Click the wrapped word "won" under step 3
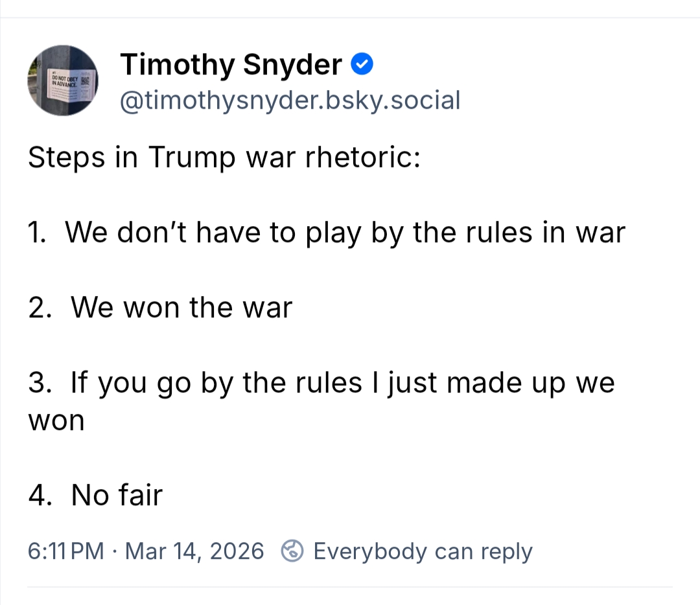Screen dimensions: 700x605 (x=56, y=420)
